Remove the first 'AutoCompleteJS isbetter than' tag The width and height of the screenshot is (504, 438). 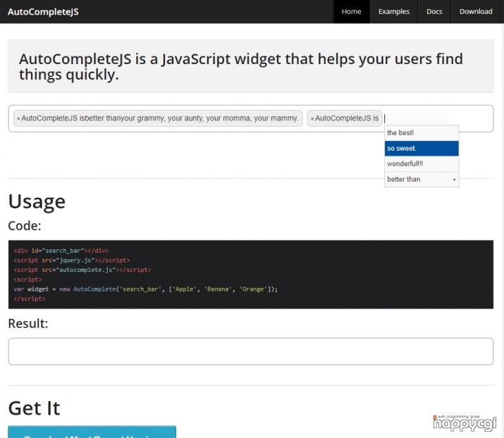tap(18, 119)
